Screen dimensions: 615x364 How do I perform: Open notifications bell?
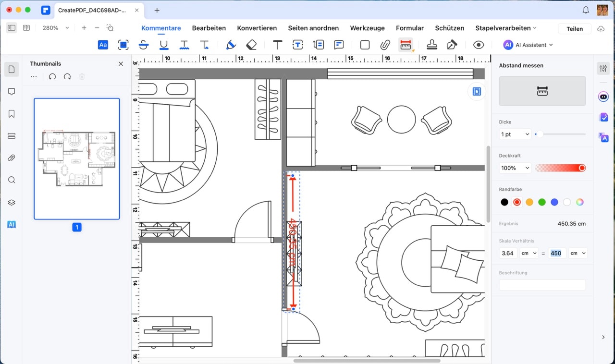(586, 10)
